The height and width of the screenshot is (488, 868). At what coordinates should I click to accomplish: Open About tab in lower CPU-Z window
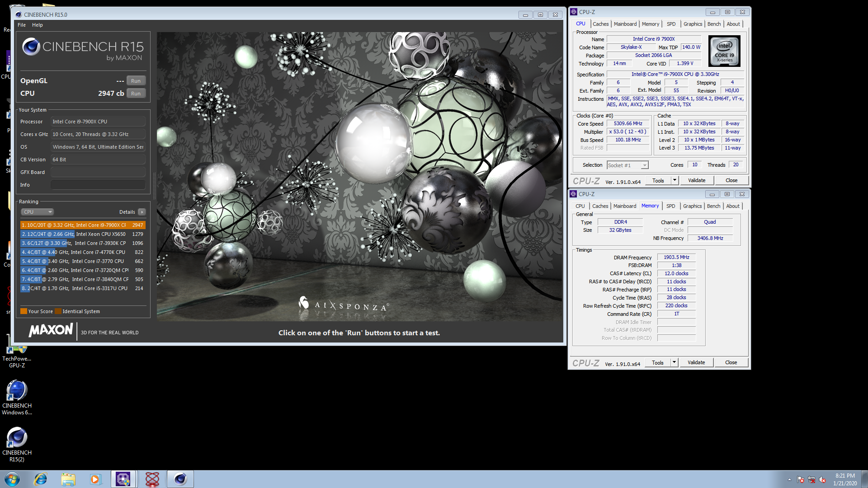click(733, 206)
